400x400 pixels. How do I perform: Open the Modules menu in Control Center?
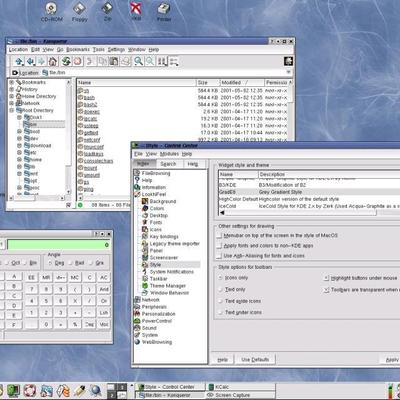point(169,154)
